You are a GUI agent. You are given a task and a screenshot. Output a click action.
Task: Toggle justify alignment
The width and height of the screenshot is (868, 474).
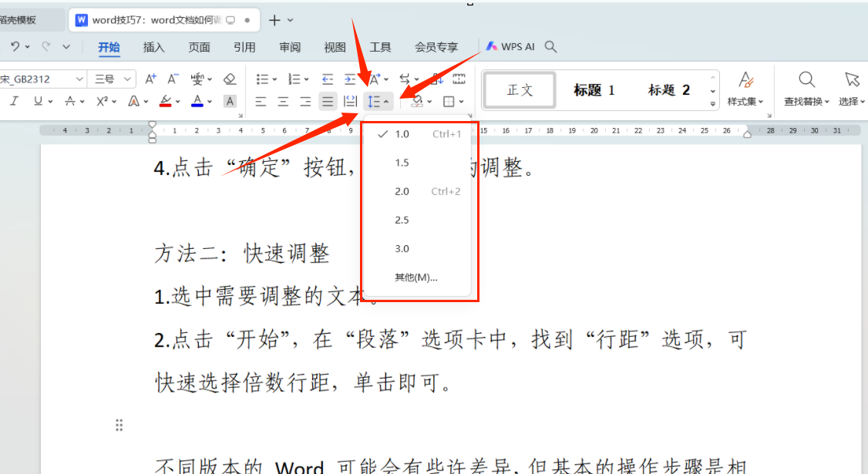click(x=328, y=101)
